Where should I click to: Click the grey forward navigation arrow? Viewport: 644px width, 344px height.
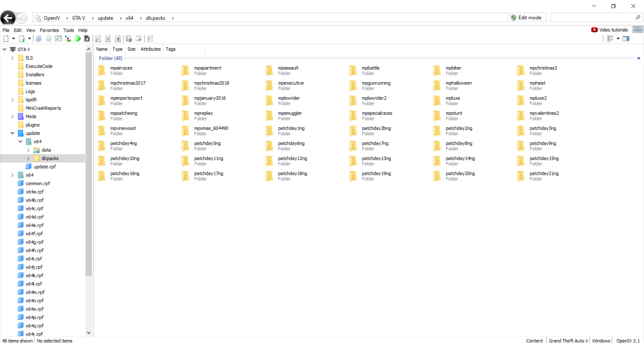click(x=22, y=18)
